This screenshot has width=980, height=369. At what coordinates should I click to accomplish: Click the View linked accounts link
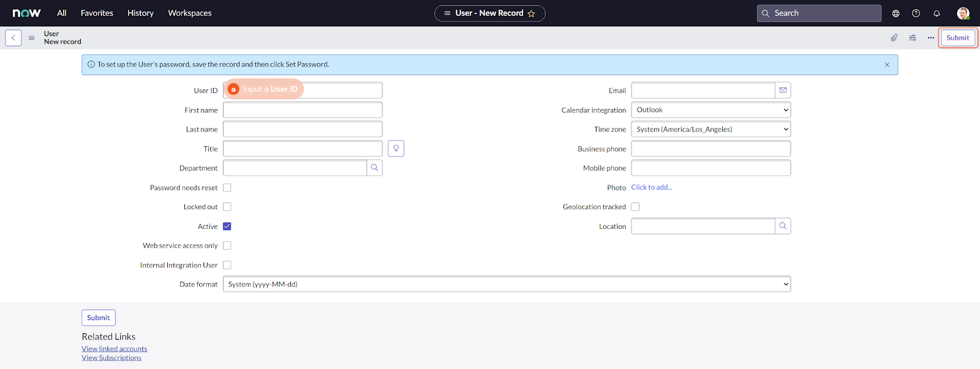click(x=115, y=349)
